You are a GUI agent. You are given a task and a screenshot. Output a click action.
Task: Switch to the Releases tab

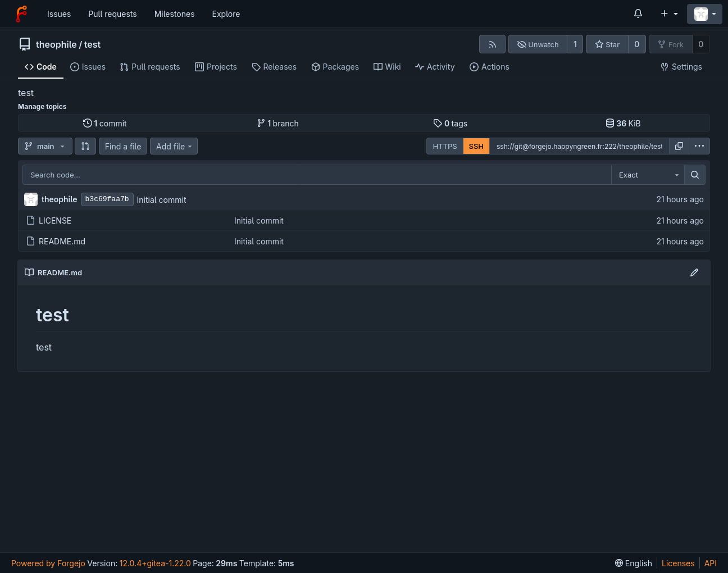click(274, 67)
